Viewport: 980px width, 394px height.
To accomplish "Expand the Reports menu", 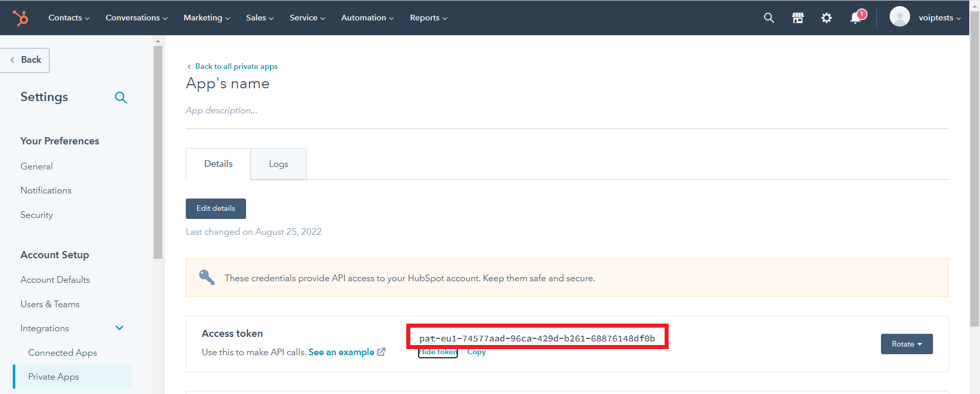I will (429, 18).
